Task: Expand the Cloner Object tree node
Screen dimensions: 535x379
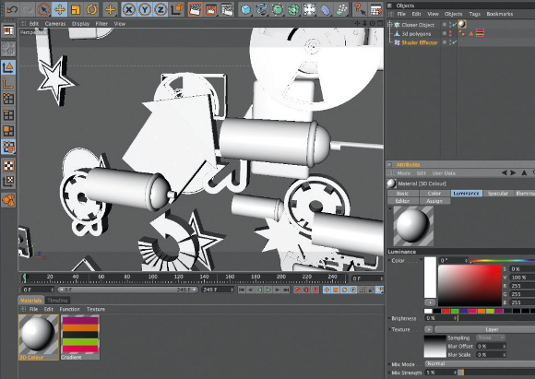Action: [390, 25]
